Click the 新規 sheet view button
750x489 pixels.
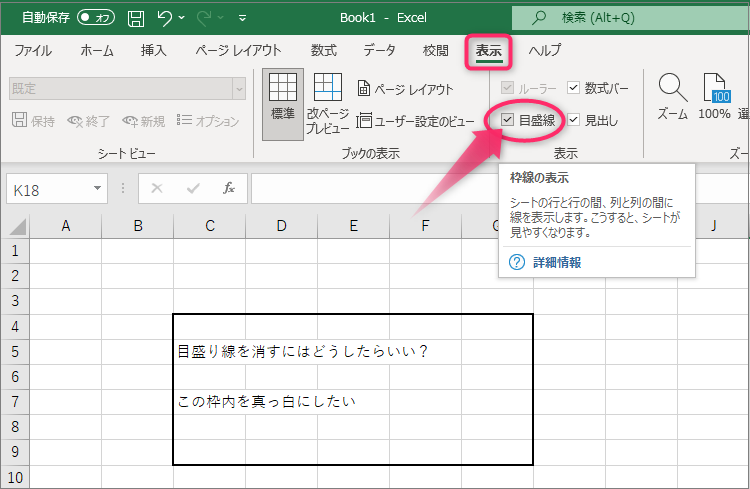143,121
